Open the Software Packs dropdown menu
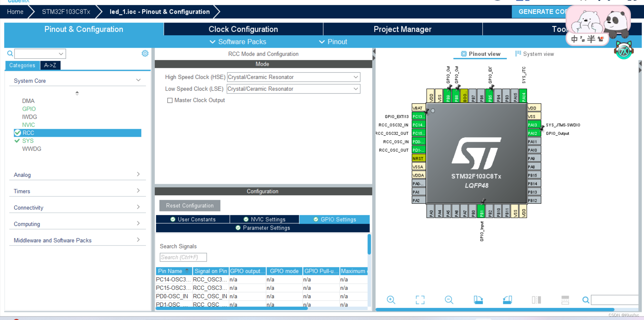Viewport: 644px width, 320px height. (x=238, y=42)
